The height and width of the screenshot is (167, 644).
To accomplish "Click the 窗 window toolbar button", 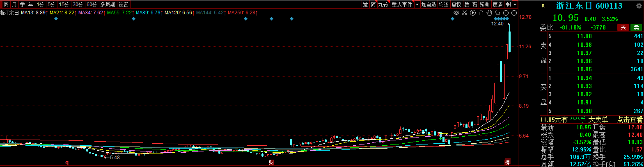I will [474, 4].
